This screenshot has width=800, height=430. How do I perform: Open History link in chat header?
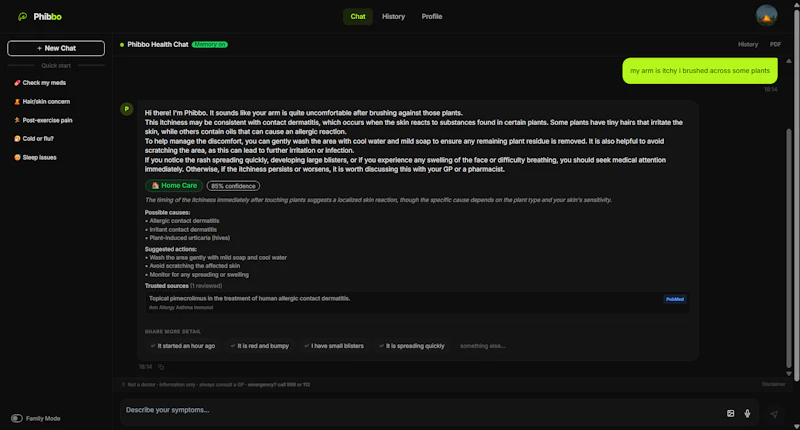pyautogui.click(x=747, y=44)
